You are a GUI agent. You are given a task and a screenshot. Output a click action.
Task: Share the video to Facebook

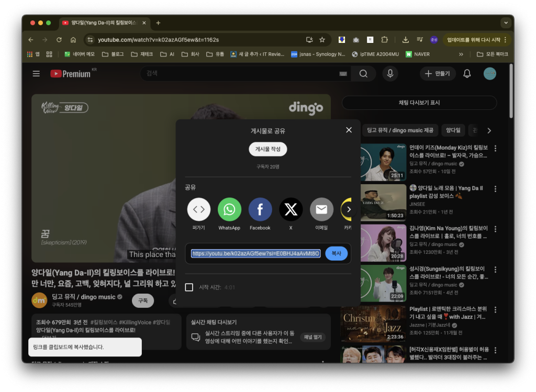coord(260,209)
